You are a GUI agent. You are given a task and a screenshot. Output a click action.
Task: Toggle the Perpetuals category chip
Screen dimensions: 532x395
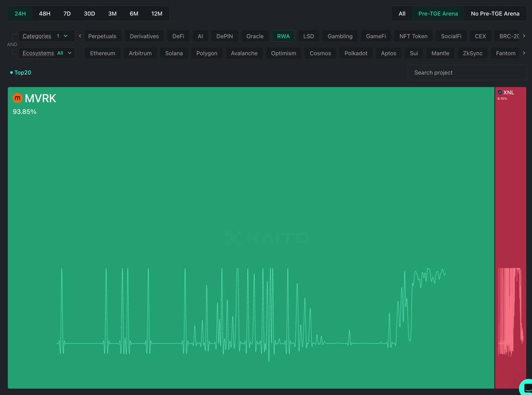point(102,36)
